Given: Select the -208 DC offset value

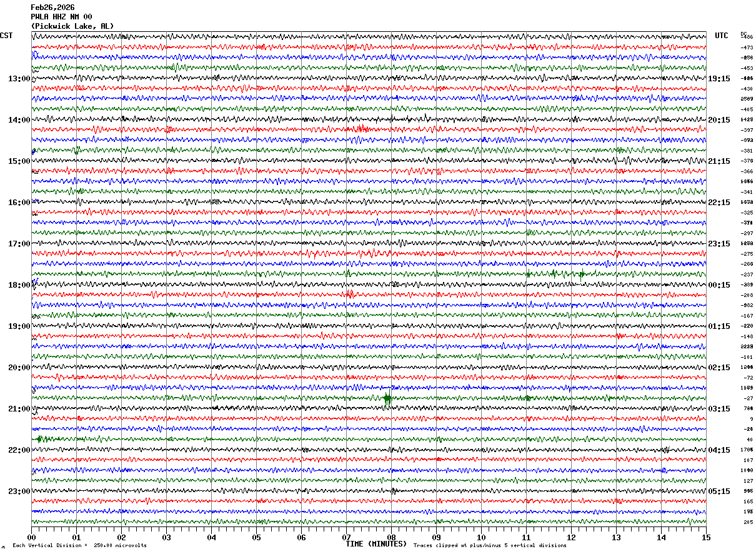Looking at the screenshot, I should (x=747, y=295).
